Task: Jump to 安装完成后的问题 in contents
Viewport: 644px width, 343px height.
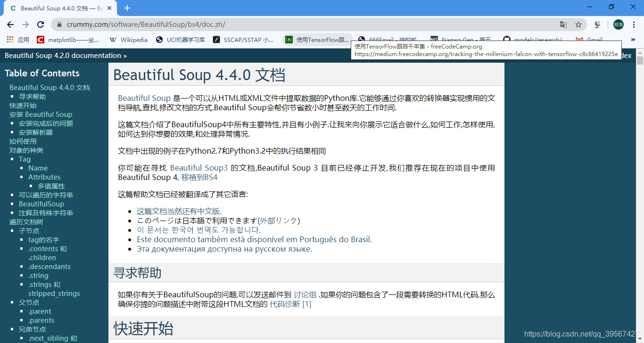Action: (x=46, y=123)
